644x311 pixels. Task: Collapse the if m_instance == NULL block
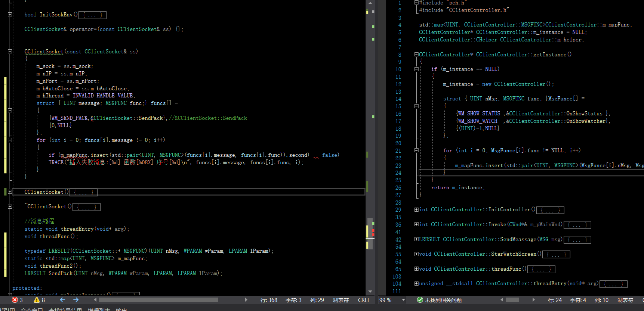[x=416, y=69]
